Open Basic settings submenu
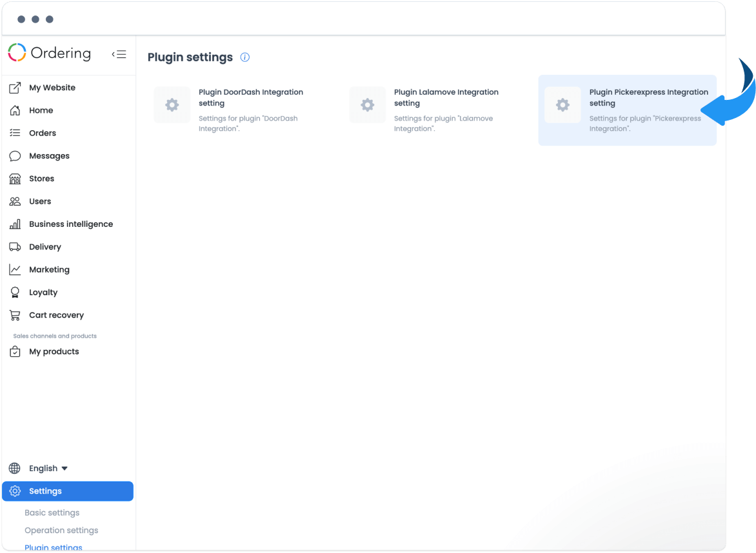The width and height of the screenshot is (756, 553). coord(52,512)
